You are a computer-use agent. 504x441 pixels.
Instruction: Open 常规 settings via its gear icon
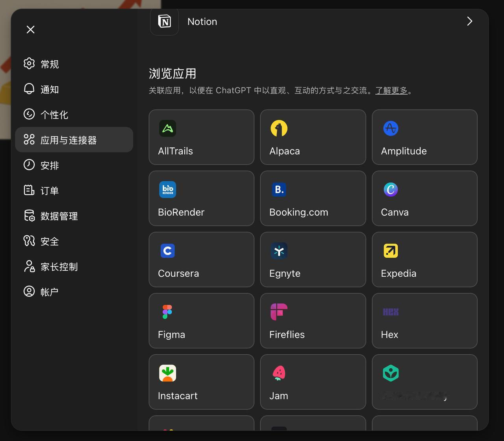coord(29,63)
